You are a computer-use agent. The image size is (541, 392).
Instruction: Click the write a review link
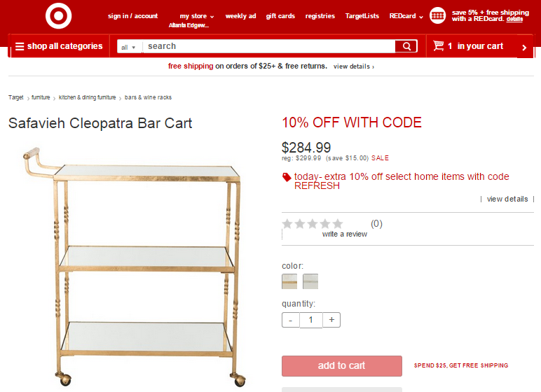[344, 234]
